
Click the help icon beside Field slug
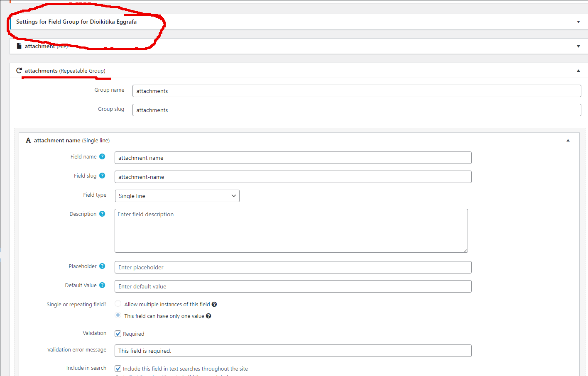(x=102, y=176)
